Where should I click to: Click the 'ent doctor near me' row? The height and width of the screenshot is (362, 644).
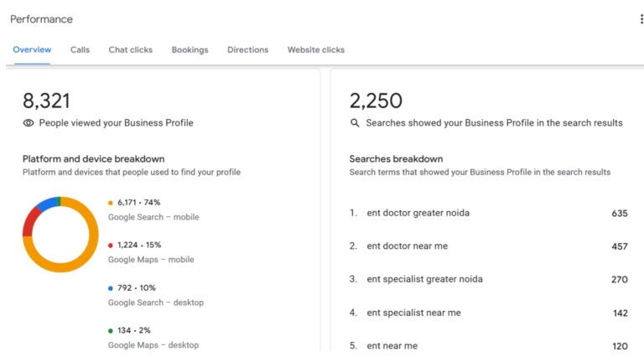coord(408,246)
